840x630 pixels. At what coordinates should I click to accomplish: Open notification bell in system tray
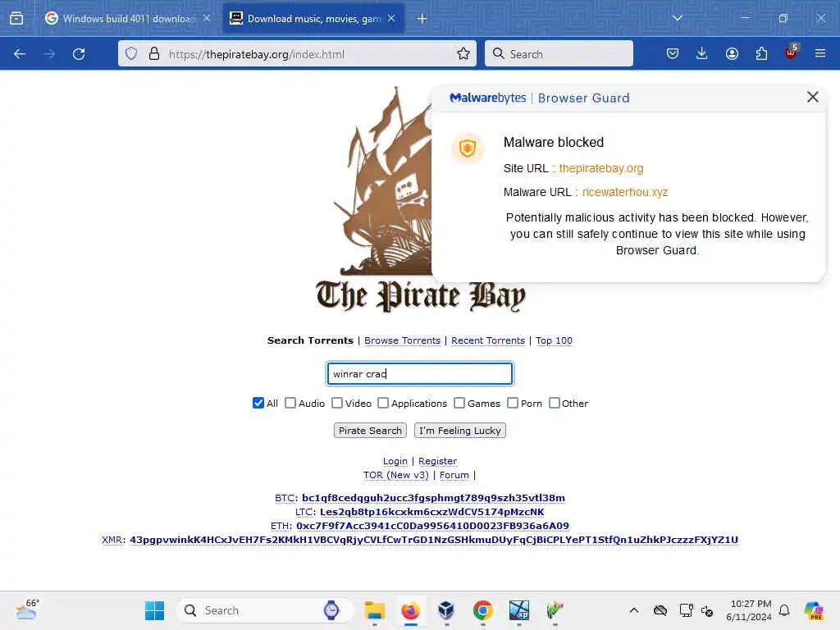click(x=784, y=610)
